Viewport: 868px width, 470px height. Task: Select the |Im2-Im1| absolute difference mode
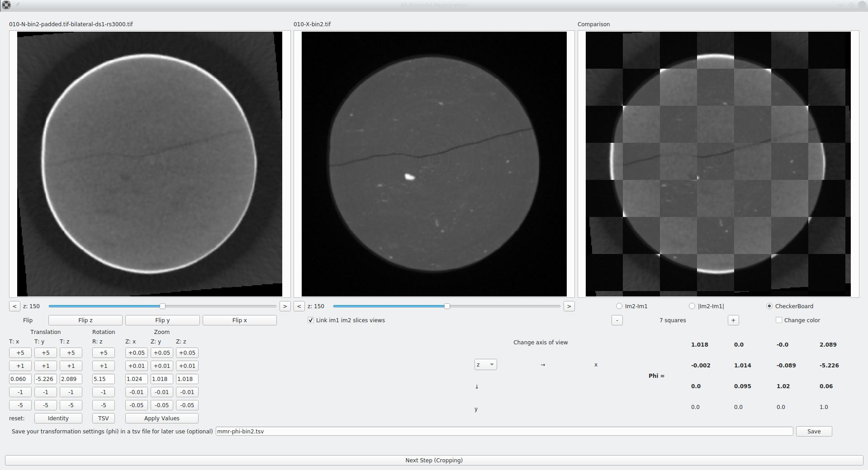692,306
